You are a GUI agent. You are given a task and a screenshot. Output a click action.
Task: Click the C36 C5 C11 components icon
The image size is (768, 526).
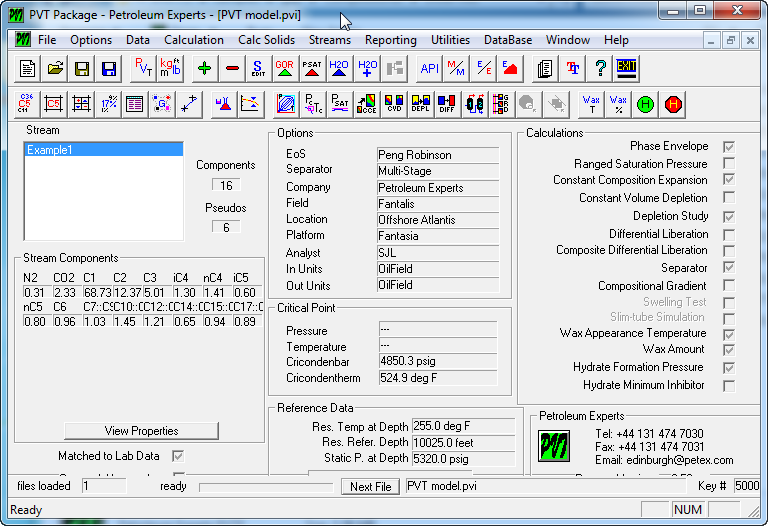[x=25, y=104]
